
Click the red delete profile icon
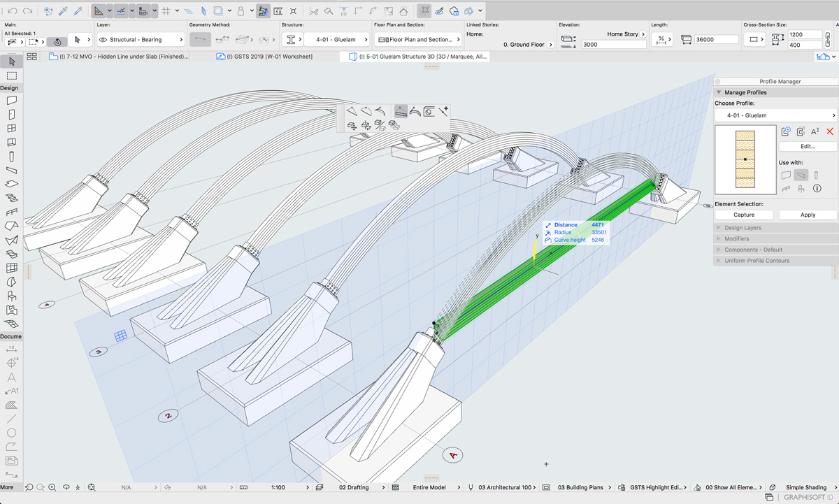tap(830, 131)
